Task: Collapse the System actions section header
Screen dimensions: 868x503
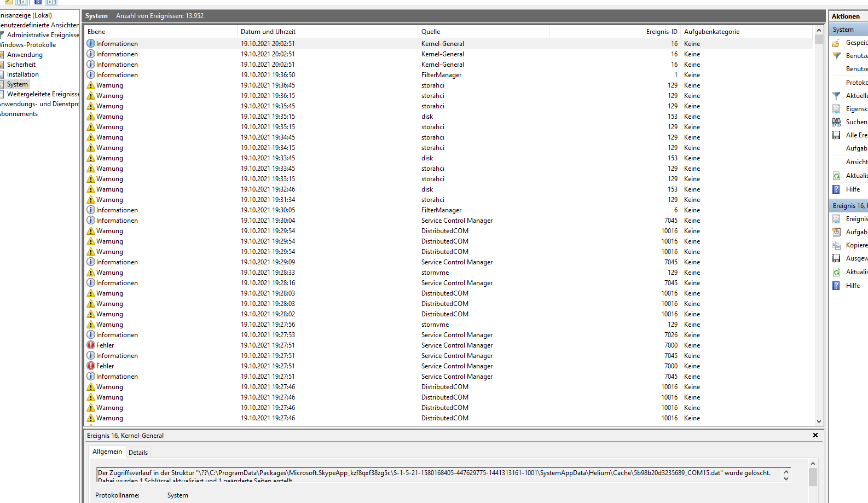Action: 849,30
